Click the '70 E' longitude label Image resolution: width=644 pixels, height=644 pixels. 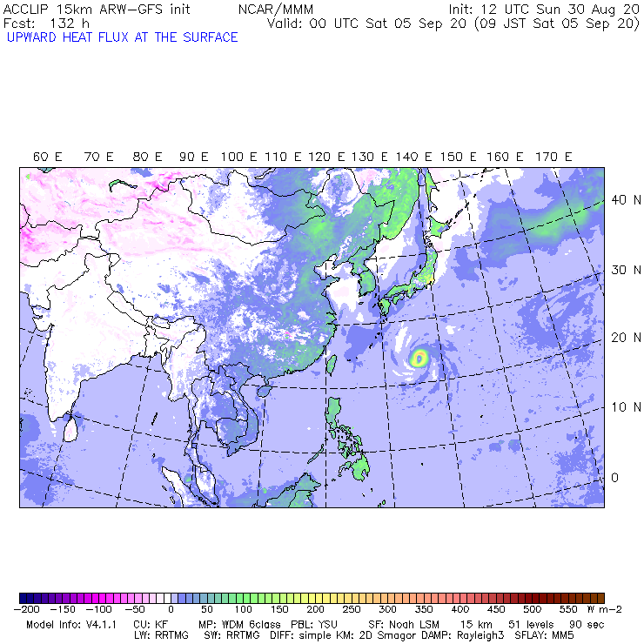[98, 157]
